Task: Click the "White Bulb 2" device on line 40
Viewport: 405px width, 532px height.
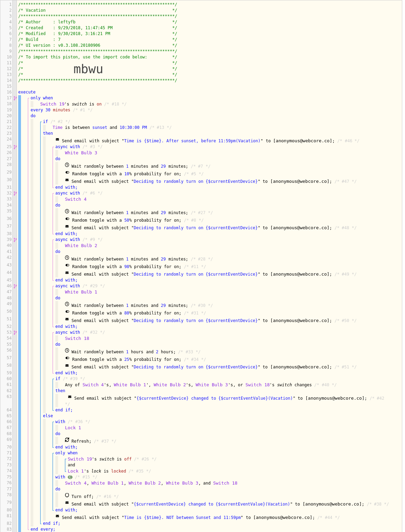Action: 81,246
